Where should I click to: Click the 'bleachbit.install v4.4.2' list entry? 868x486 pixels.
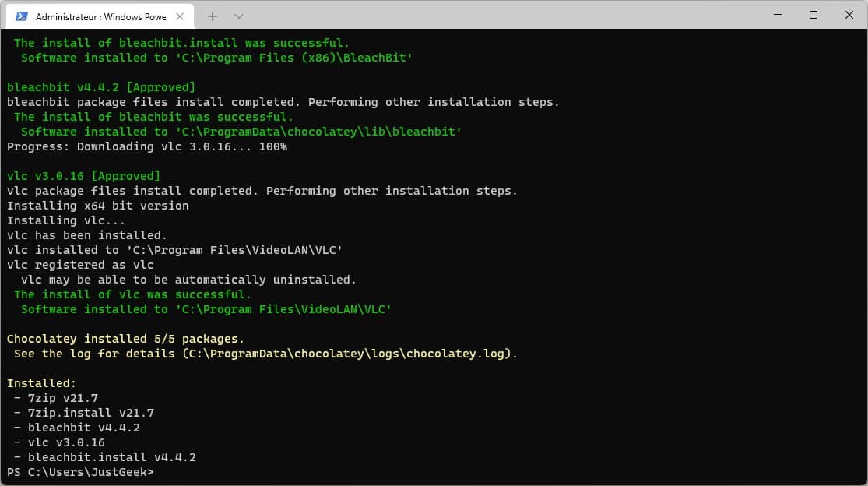105,457
